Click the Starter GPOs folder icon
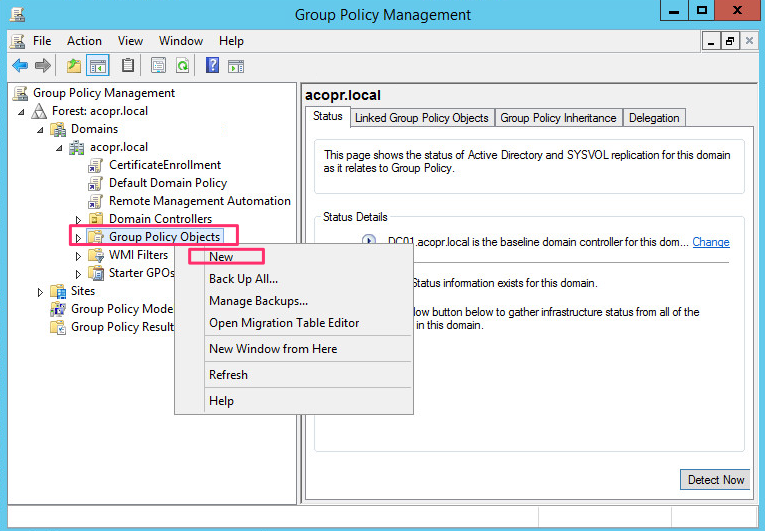 pyautogui.click(x=96, y=273)
